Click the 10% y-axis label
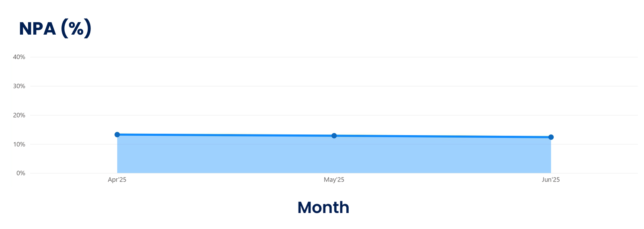This screenshot has height=229, width=644. 19,144
